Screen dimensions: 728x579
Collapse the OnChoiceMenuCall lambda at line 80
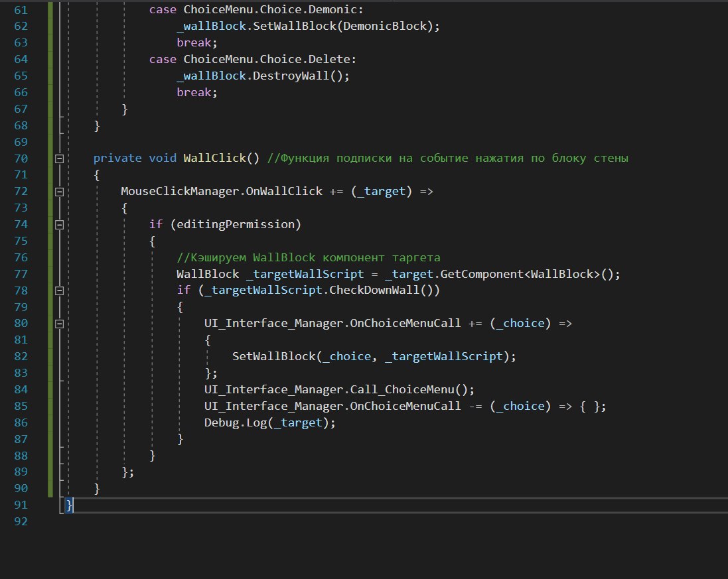(x=60, y=324)
